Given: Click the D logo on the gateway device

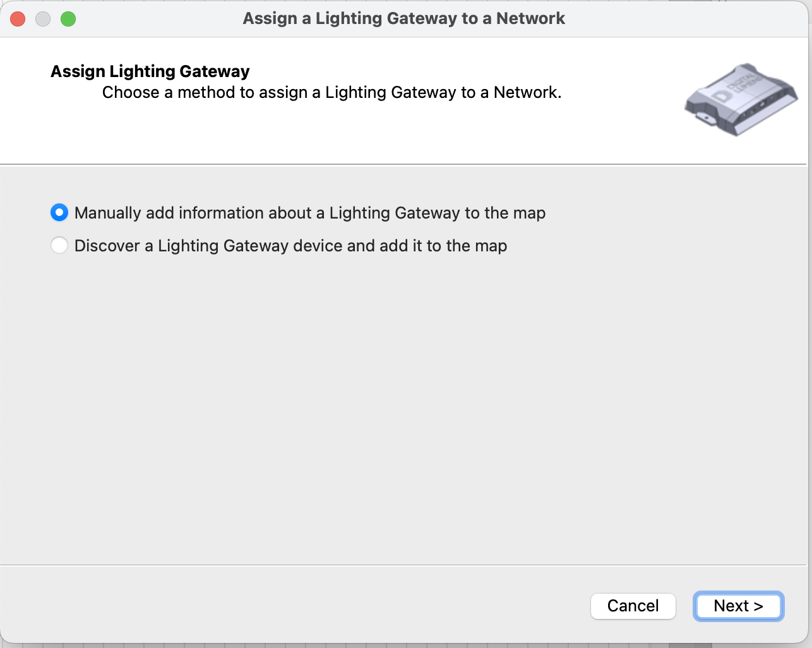Looking at the screenshot, I should [721, 96].
